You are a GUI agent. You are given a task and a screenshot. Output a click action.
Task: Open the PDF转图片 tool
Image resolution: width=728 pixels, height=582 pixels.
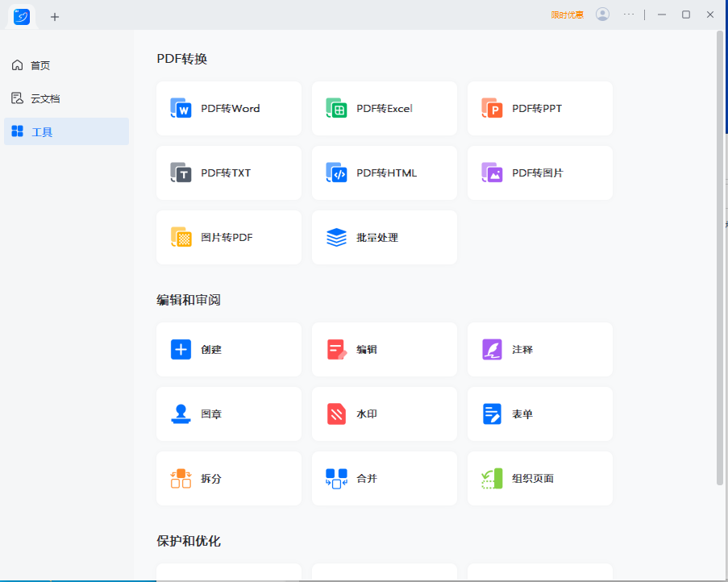539,173
